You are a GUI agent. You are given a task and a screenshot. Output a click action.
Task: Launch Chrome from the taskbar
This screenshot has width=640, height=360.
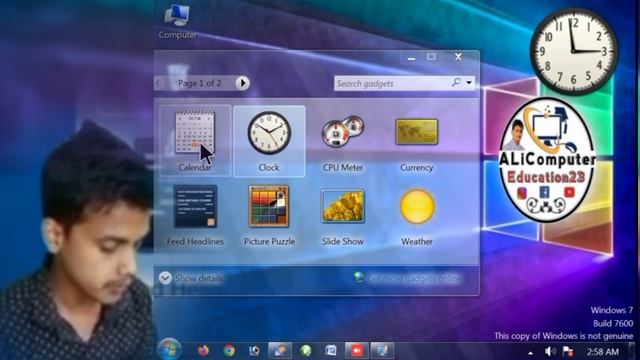pyautogui.click(x=229, y=351)
